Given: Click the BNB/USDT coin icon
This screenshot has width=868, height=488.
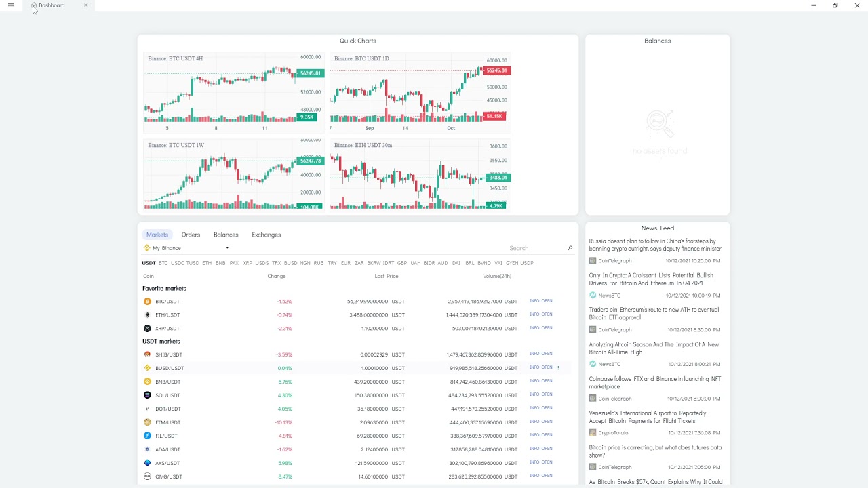Looking at the screenshot, I should pyautogui.click(x=147, y=382).
